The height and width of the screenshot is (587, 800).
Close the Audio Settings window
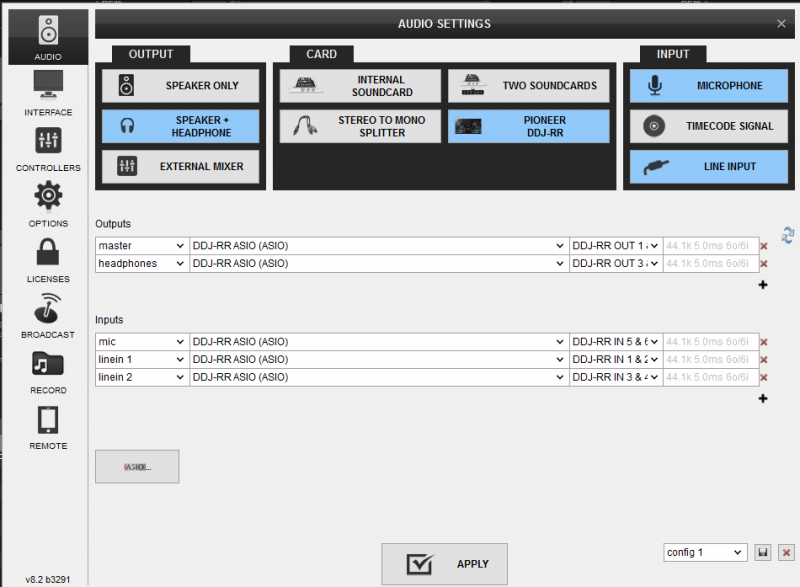781,23
